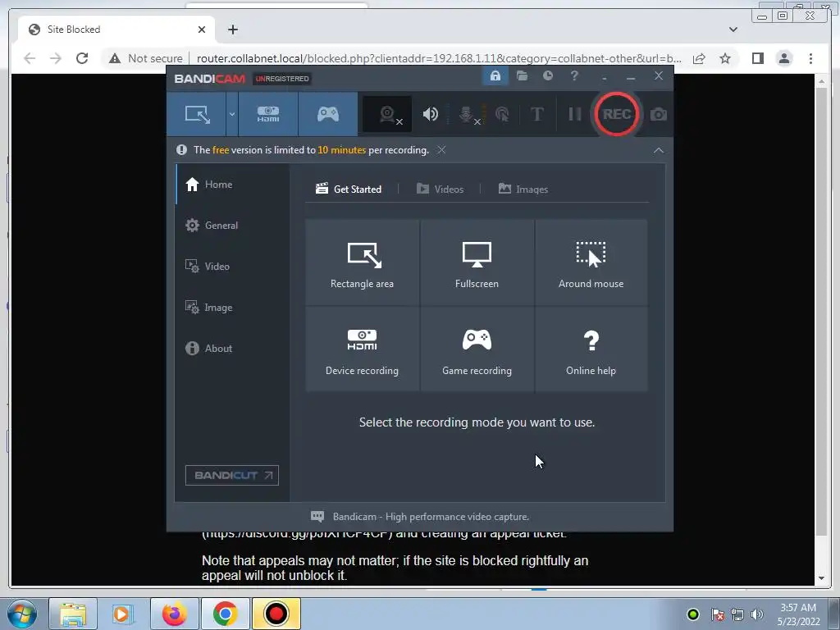Image resolution: width=840 pixels, height=630 pixels.
Task: Open Bandicam from taskbar
Action: tap(276, 614)
